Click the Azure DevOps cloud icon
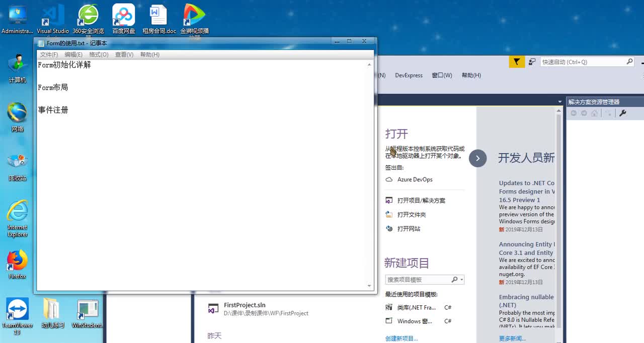 tap(389, 180)
